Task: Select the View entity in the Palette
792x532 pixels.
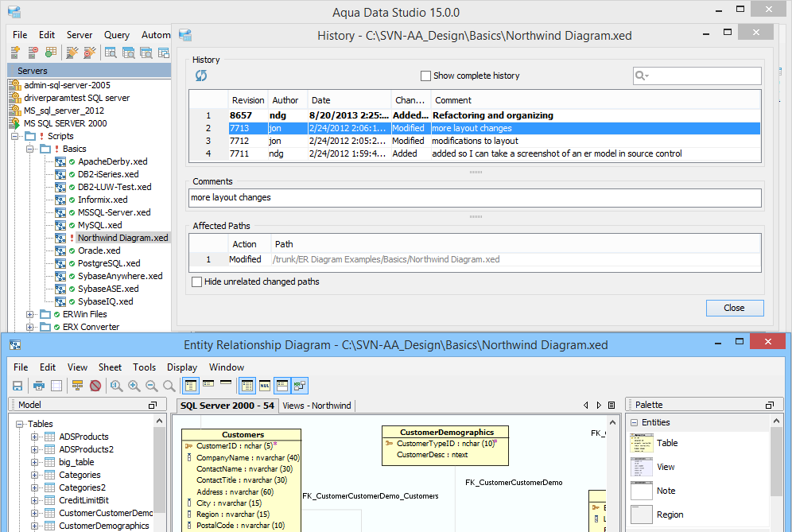Action: click(653, 467)
